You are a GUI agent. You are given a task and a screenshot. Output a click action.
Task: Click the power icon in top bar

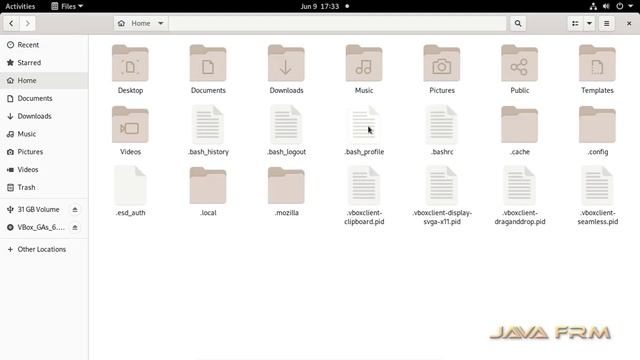click(x=620, y=6)
